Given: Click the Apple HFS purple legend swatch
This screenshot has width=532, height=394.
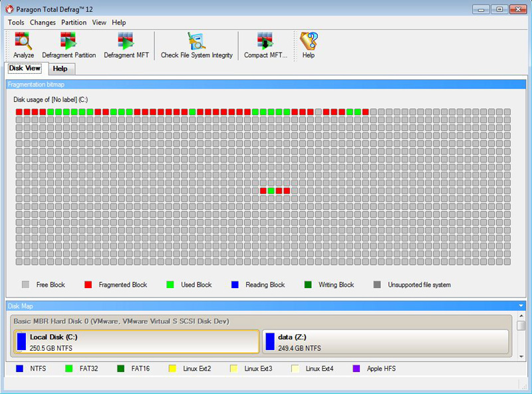Looking at the screenshot, I should (356, 369).
